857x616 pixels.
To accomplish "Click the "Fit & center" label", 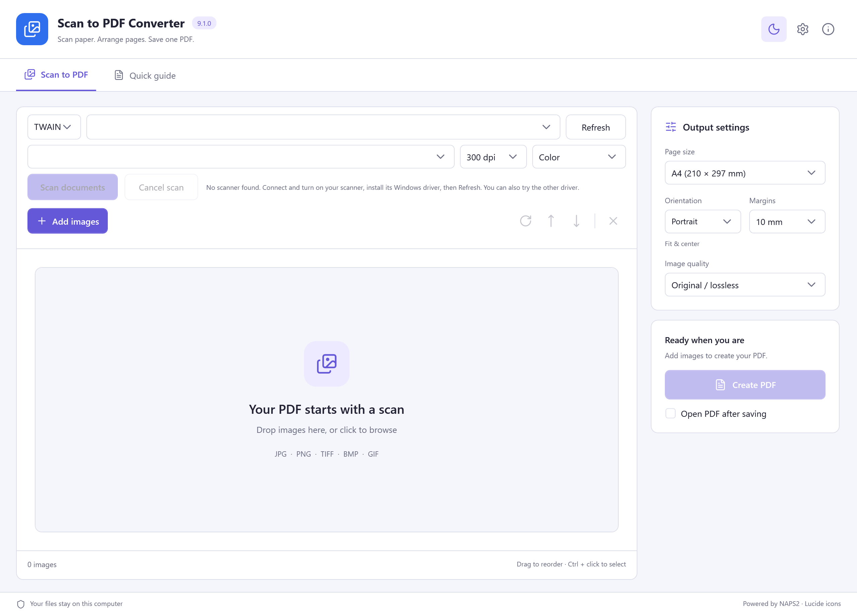I will [x=682, y=244].
